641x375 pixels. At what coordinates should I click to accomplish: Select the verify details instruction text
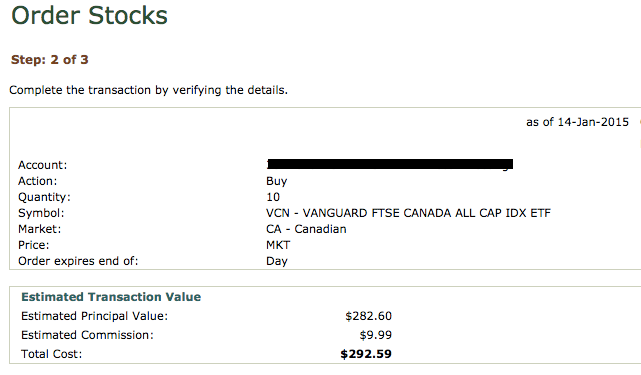tap(148, 90)
